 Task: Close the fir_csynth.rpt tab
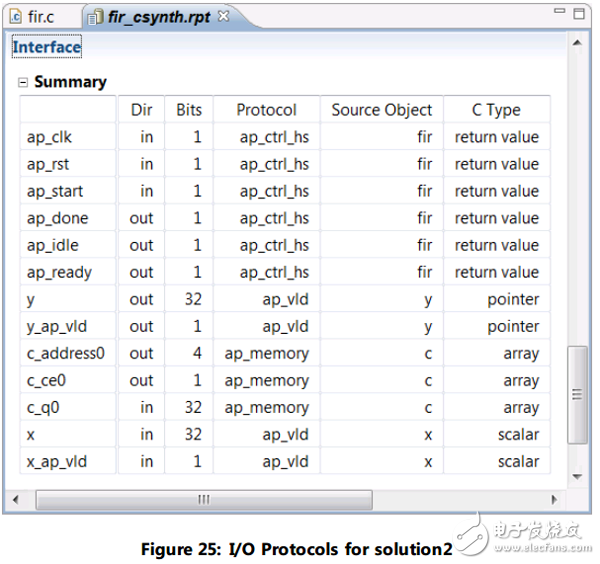[224, 16]
